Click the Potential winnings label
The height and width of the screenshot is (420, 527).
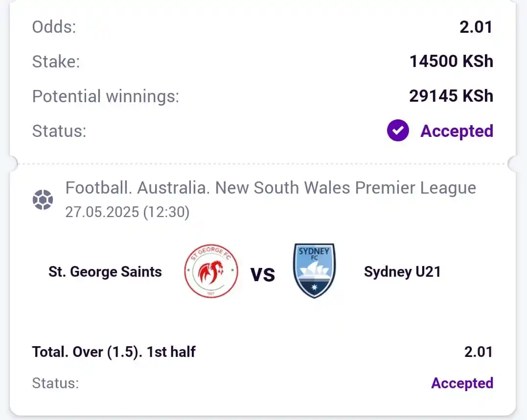[x=106, y=96]
